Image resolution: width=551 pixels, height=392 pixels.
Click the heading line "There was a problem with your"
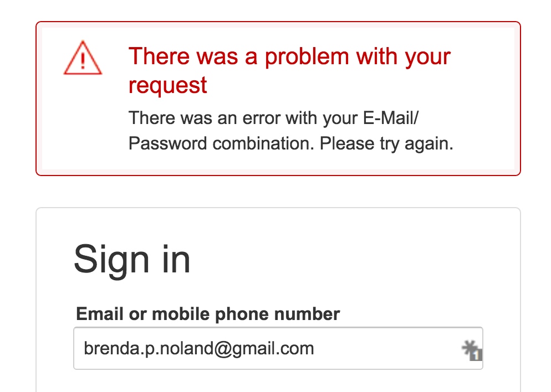[289, 56]
